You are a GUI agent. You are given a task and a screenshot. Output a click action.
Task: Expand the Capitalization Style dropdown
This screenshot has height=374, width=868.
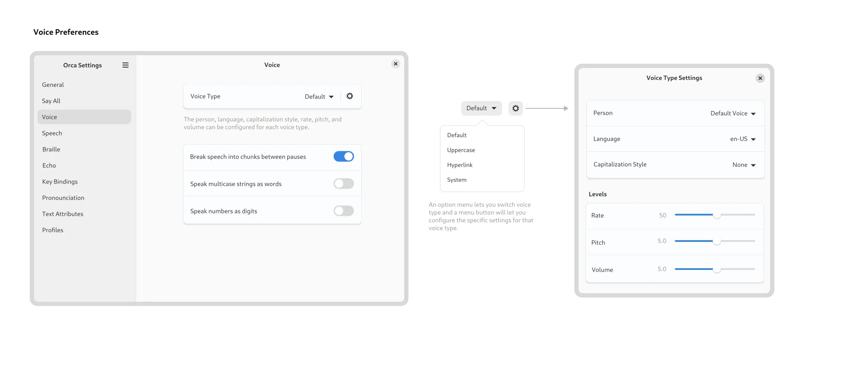pyautogui.click(x=744, y=165)
